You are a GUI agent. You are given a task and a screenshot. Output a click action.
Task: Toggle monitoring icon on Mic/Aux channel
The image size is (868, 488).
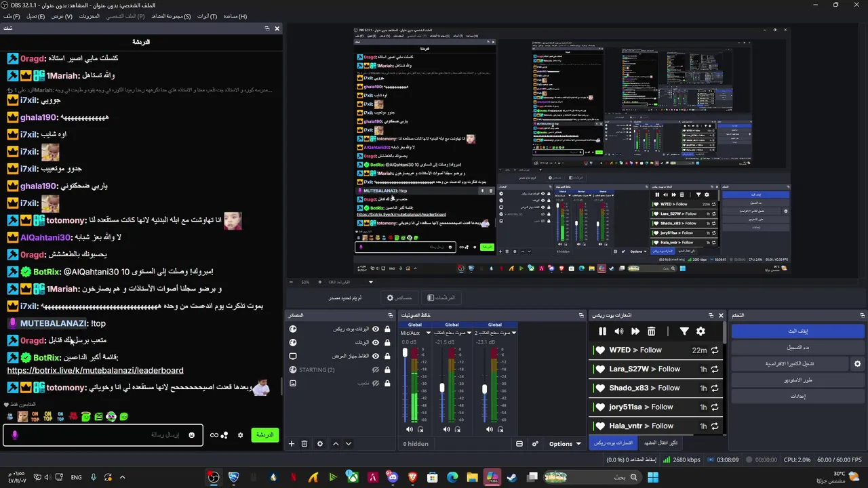tap(420, 429)
